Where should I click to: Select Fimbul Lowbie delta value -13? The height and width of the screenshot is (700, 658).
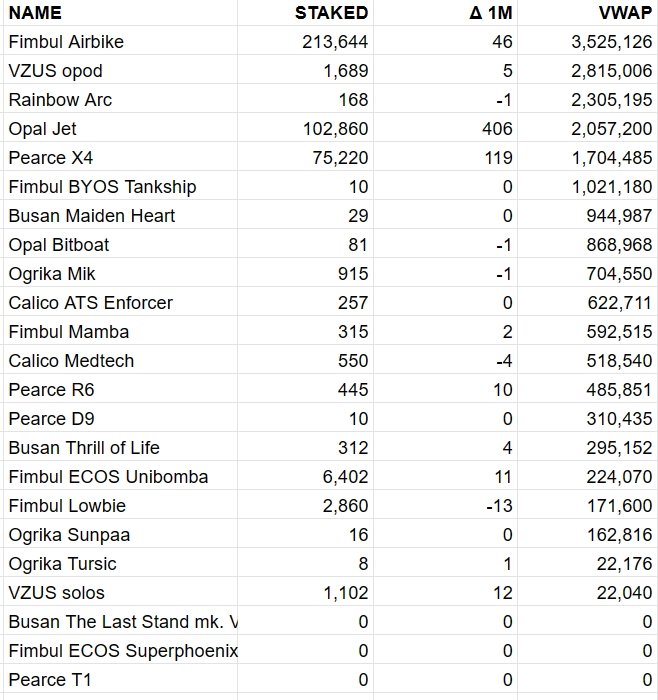[x=499, y=506]
